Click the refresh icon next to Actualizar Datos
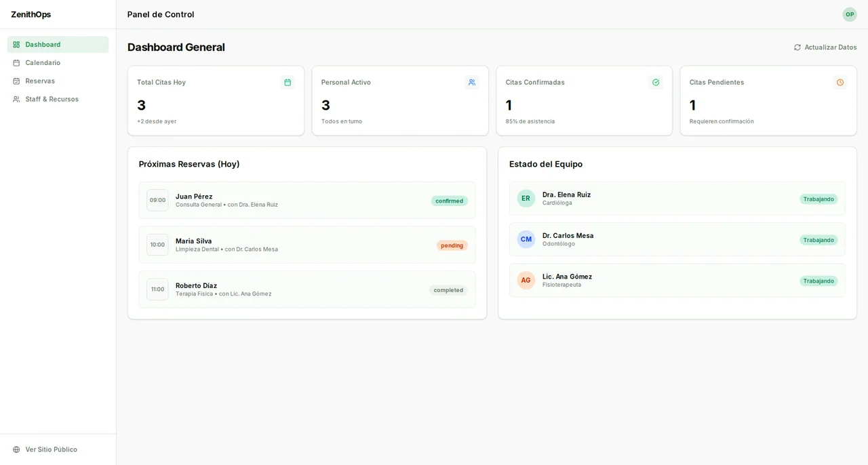The image size is (868, 465). pos(797,47)
